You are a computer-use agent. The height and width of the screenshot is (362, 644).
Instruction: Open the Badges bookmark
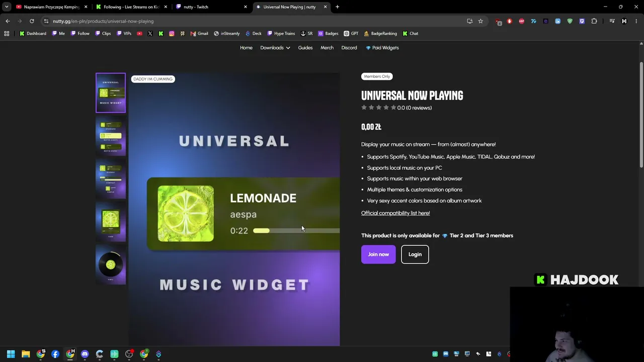[328, 34]
